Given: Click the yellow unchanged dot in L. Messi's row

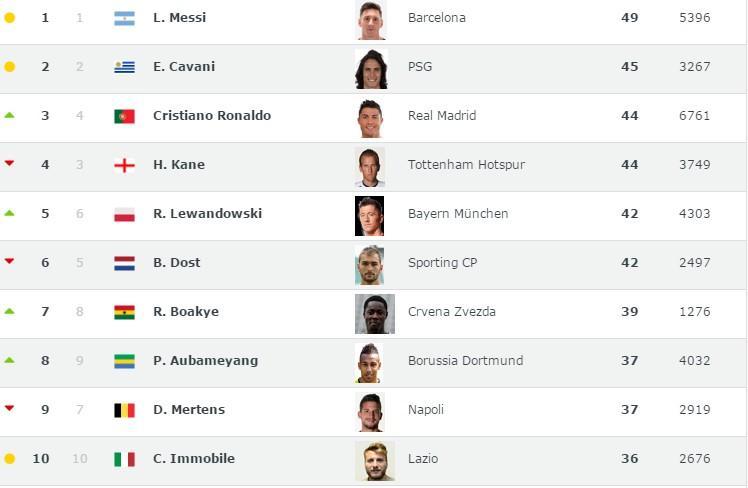Looking at the screenshot, I should (10, 18).
